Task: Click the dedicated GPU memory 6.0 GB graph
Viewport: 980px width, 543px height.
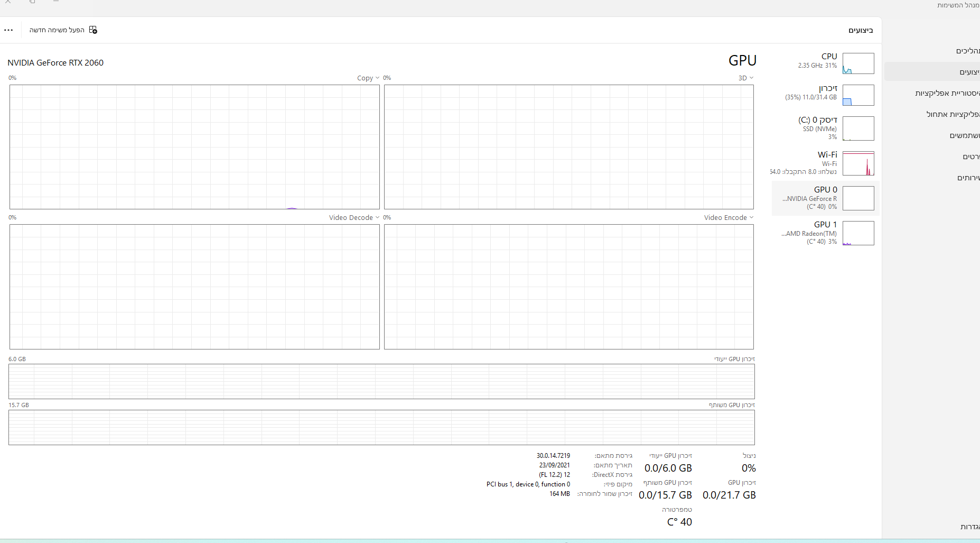Action: pyautogui.click(x=381, y=381)
